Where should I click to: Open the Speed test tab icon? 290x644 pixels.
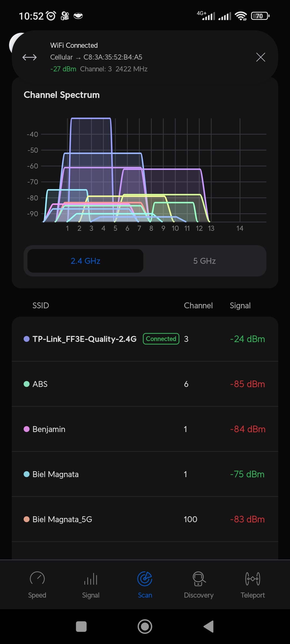point(37,578)
